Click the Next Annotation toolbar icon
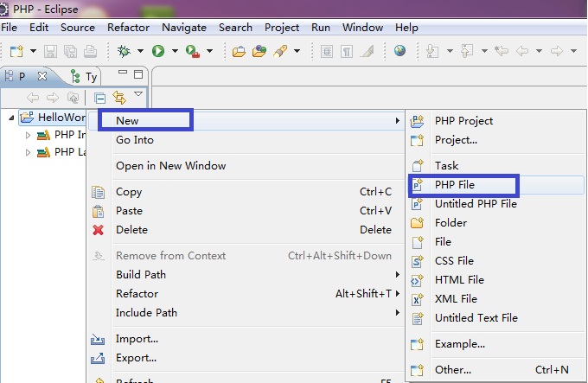This screenshot has height=383, width=588. (x=432, y=51)
